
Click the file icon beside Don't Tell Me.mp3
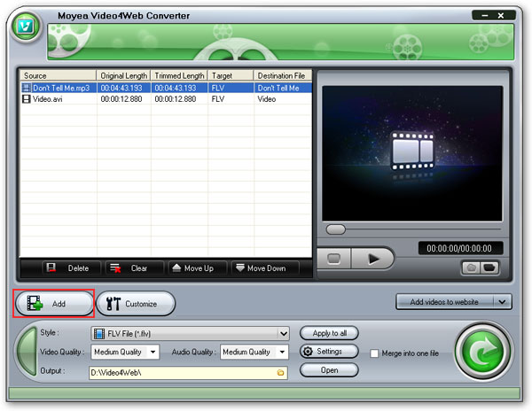click(x=26, y=88)
